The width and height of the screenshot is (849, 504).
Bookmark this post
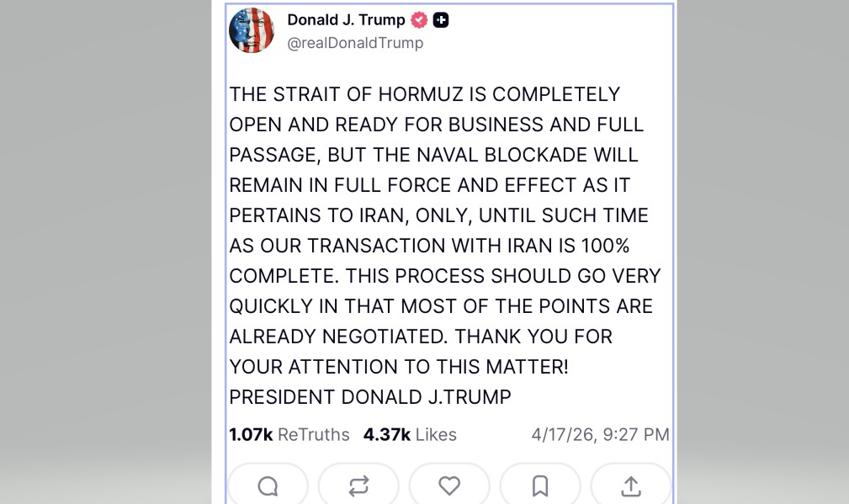click(540, 485)
